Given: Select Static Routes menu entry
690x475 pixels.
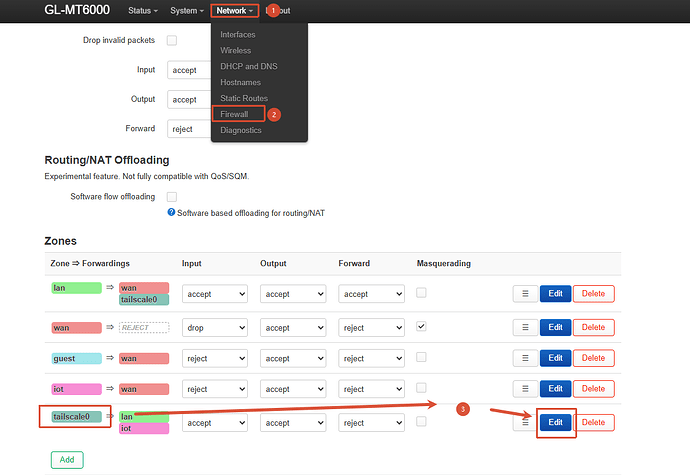Looking at the screenshot, I should [x=244, y=98].
